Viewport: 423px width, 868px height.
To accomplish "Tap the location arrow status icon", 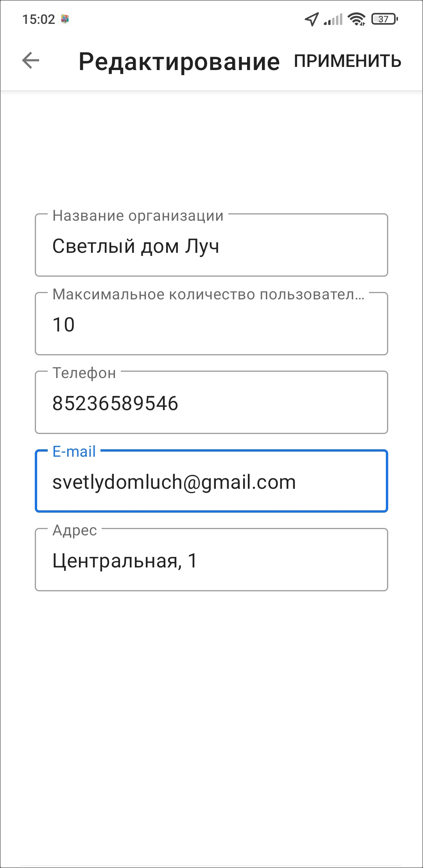I will point(312,19).
